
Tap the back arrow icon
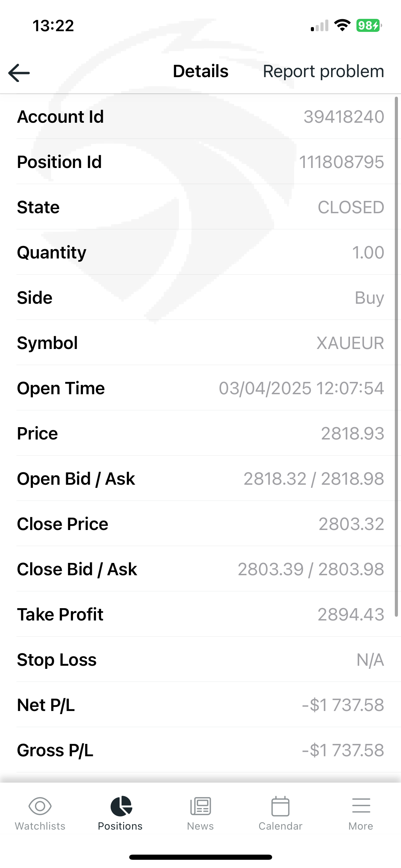pyautogui.click(x=19, y=73)
